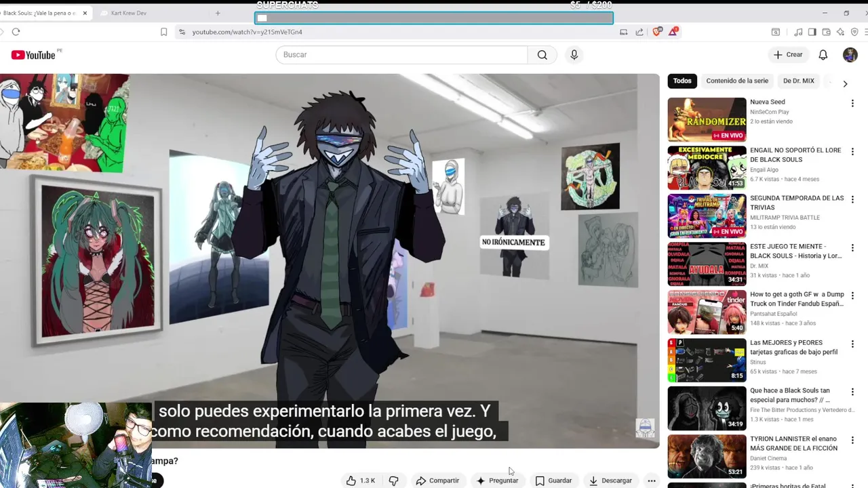This screenshot has height=488, width=868.
Task: Open the music note playlist icon
Action: [x=798, y=32]
